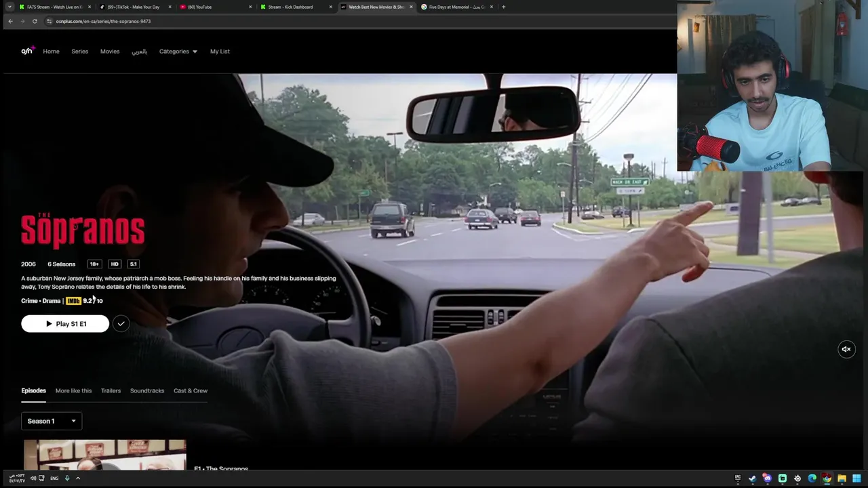868x488 pixels.
Task: Open Microsoft Edge from the taskbar
Action: [812, 479]
